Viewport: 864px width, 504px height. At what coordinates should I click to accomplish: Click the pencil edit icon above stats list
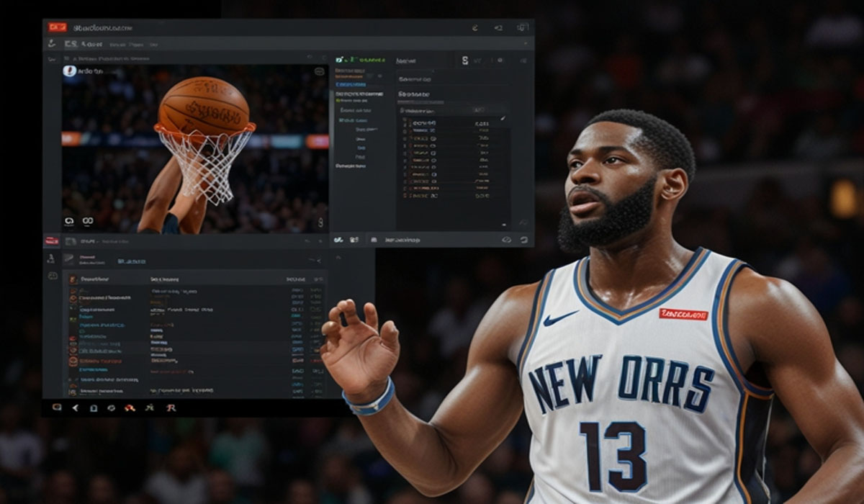[x=503, y=117]
